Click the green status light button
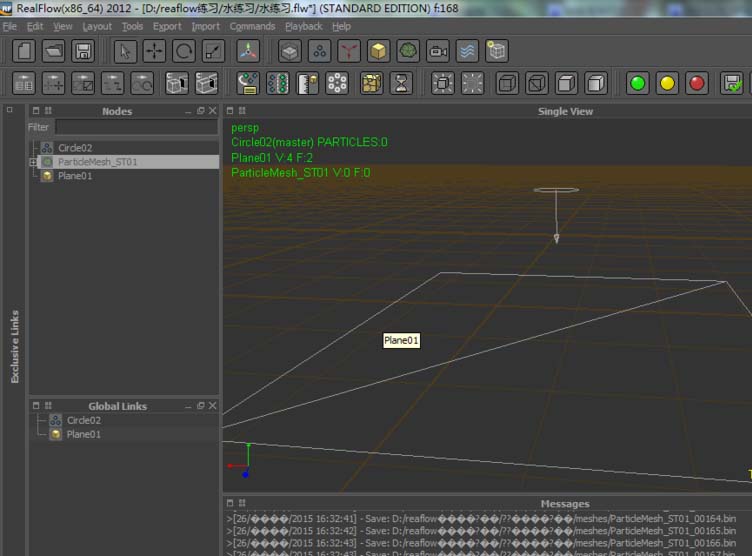The width and height of the screenshot is (752, 556). pos(637,83)
